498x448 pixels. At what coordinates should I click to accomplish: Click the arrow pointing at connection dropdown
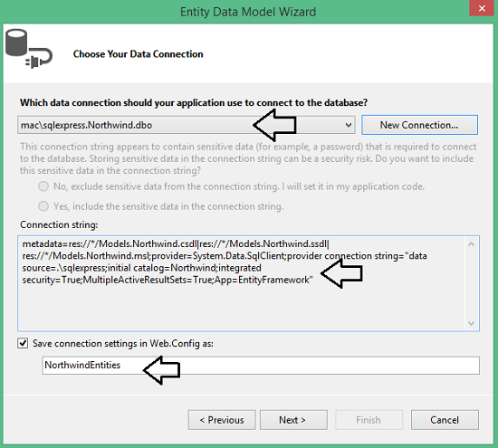(275, 125)
